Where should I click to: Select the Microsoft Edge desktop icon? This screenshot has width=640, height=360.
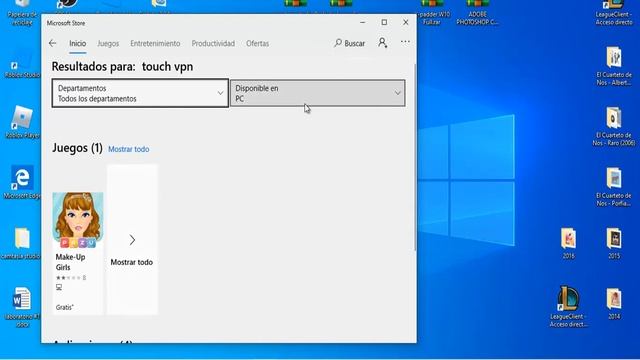pos(22,182)
